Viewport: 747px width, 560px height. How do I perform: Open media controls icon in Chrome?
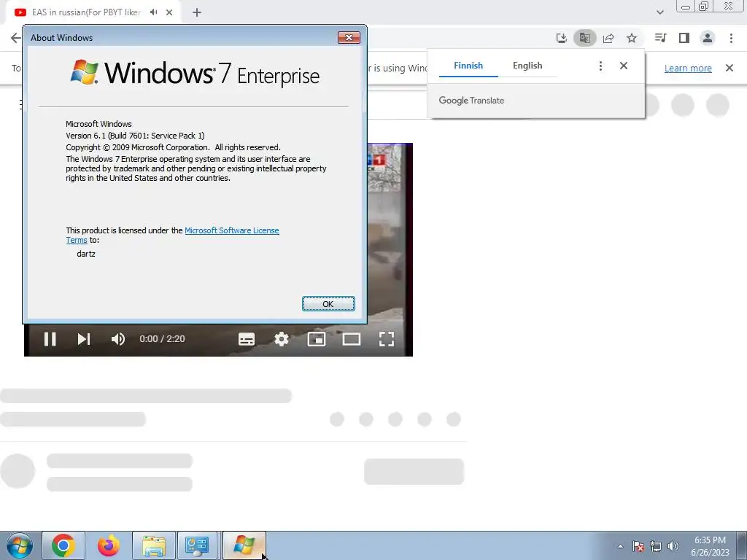660,38
